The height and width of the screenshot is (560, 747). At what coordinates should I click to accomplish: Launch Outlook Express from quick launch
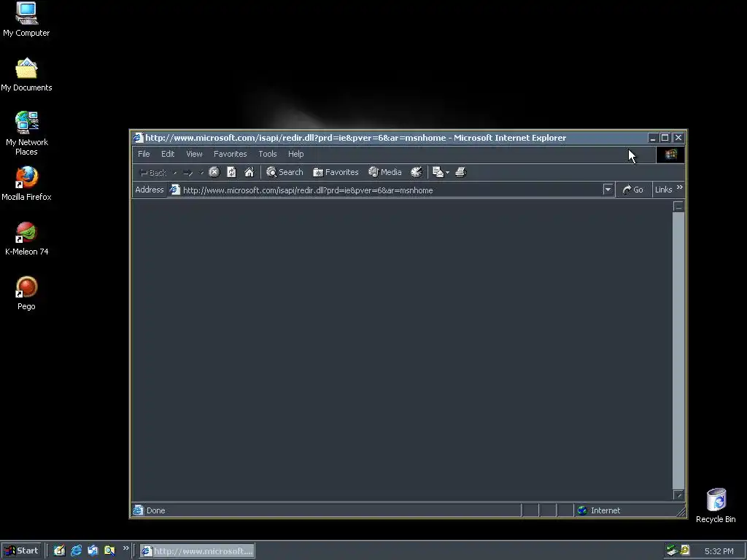click(93, 551)
